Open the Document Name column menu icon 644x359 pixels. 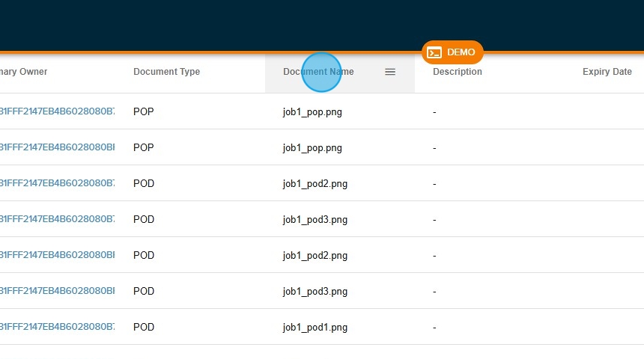(389, 72)
